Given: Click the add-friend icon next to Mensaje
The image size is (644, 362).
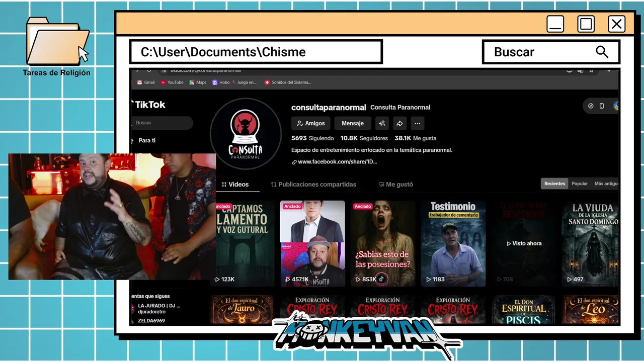Looking at the screenshot, I should (382, 123).
